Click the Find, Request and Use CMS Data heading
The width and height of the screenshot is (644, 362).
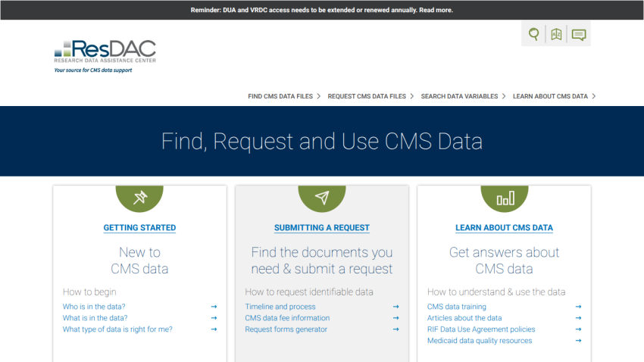point(321,141)
